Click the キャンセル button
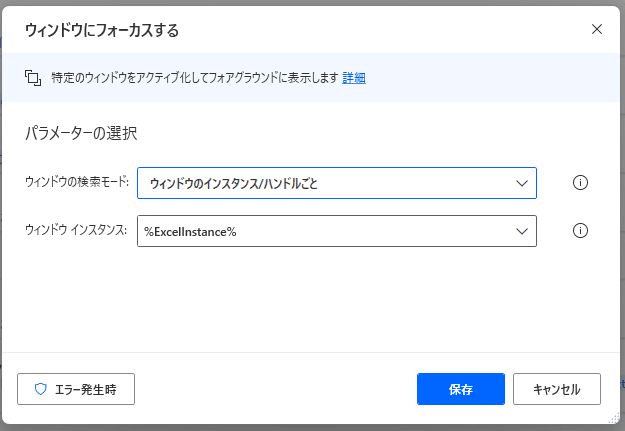Image resolution: width=625 pixels, height=431 pixels. [x=557, y=389]
